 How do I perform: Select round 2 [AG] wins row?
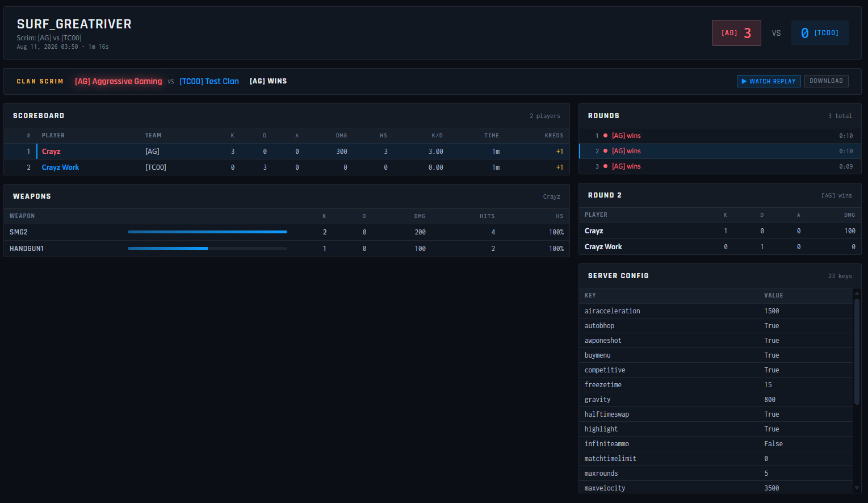pos(720,151)
